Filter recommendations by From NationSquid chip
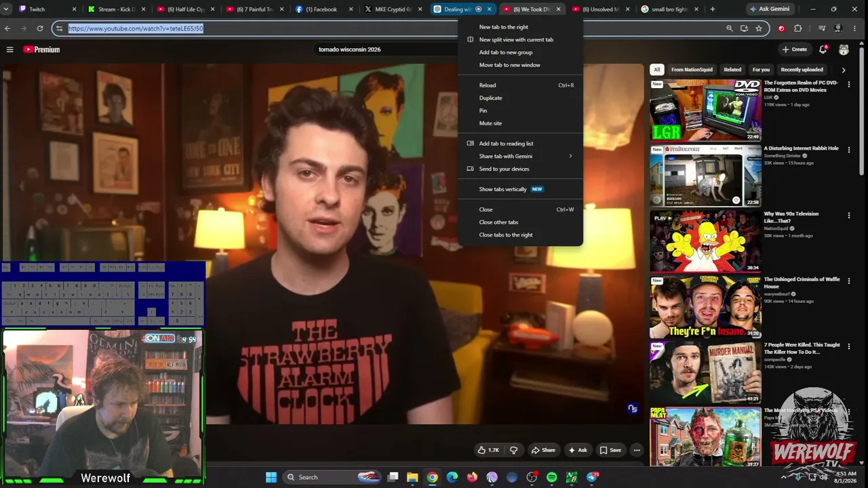 click(x=692, y=70)
